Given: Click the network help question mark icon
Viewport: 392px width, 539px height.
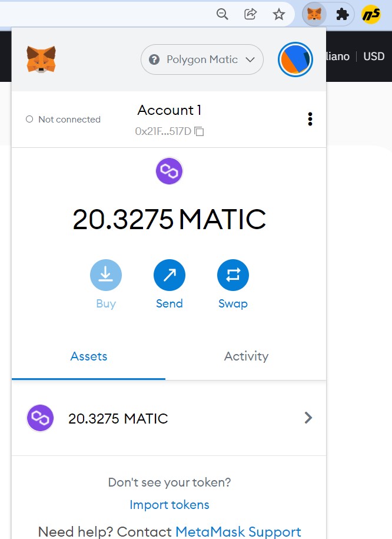Looking at the screenshot, I should tap(154, 59).
